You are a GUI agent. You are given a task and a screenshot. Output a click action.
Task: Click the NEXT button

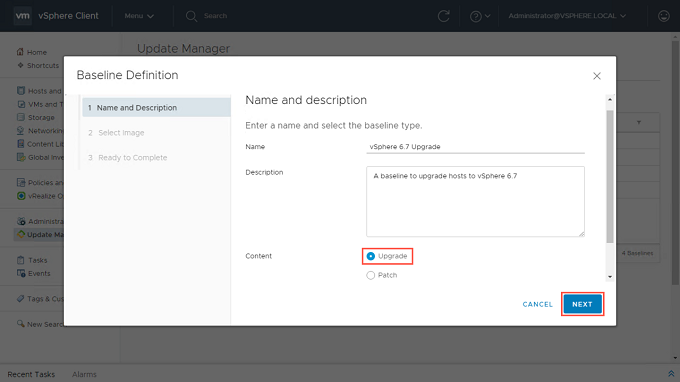(x=582, y=304)
